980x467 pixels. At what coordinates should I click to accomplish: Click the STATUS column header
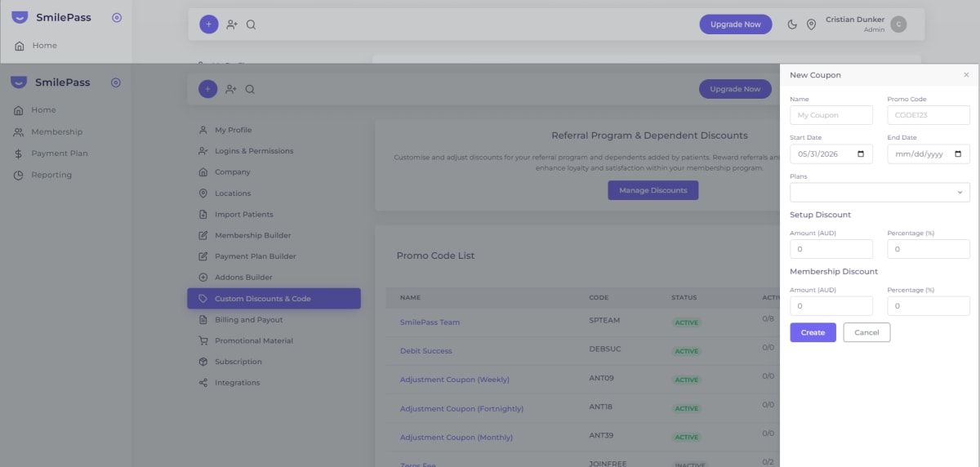[x=684, y=298]
